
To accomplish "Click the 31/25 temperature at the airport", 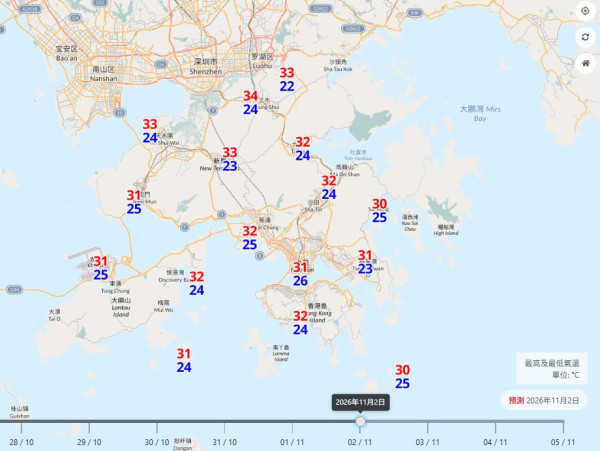I will 101,268.
